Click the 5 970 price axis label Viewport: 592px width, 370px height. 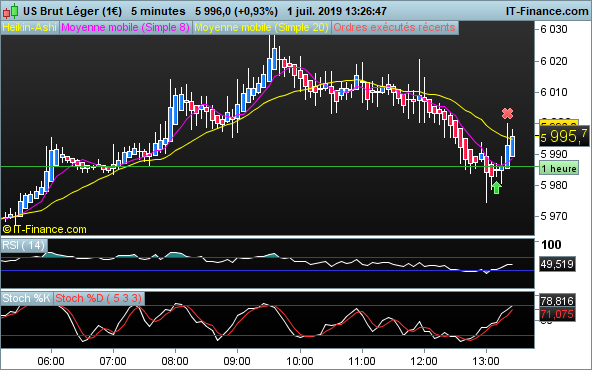pos(554,216)
